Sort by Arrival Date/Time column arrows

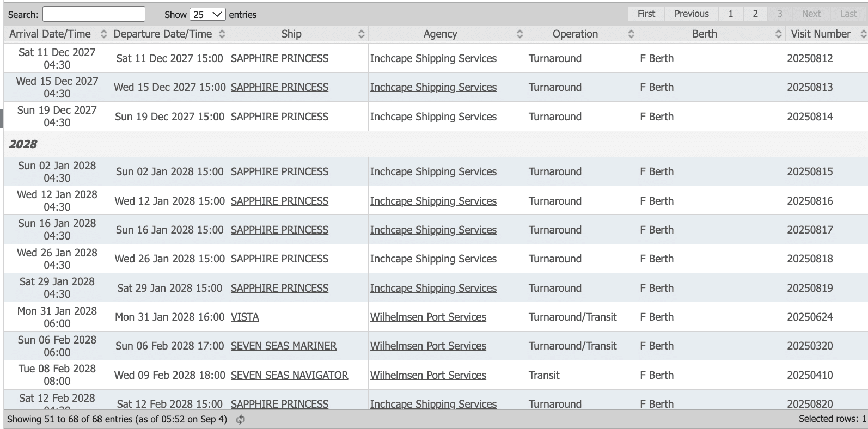pos(103,34)
